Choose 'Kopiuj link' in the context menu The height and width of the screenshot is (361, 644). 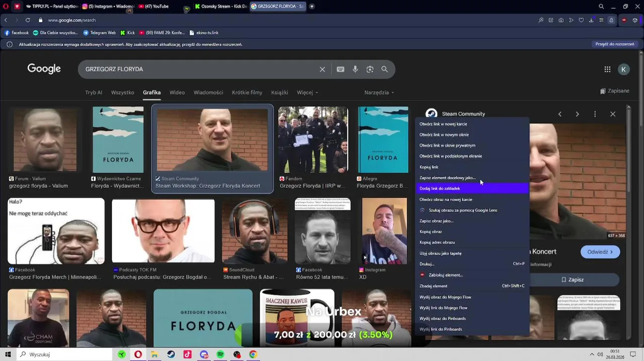[x=472, y=167]
